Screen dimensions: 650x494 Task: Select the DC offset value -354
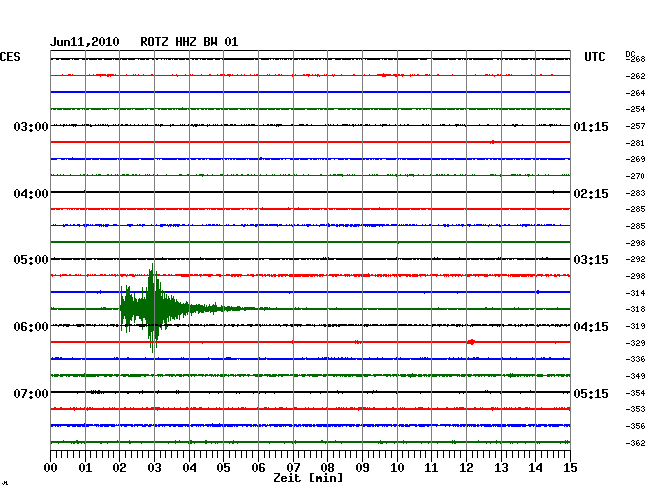tap(635, 393)
